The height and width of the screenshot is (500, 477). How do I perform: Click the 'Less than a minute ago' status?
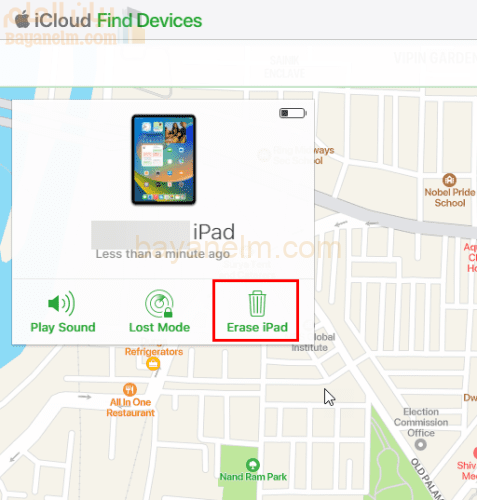pos(163,254)
